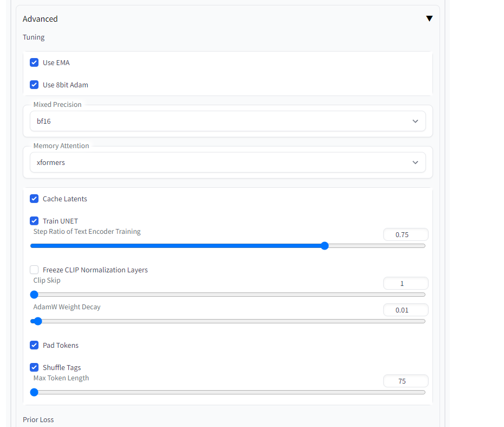This screenshot has height=427, width=504.
Task: Toggle the Train UNET checkbox
Action: [x=34, y=221]
